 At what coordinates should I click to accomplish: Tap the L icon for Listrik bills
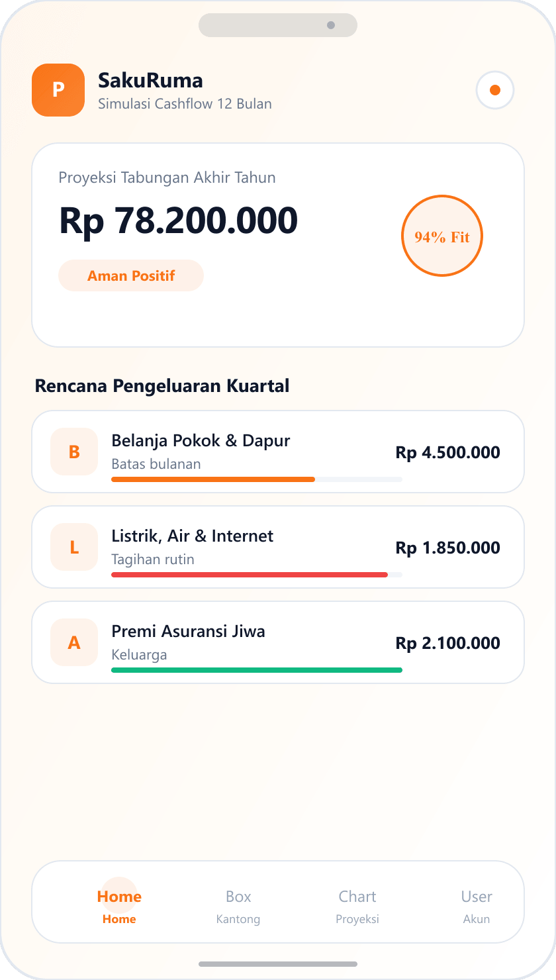tap(74, 547)
